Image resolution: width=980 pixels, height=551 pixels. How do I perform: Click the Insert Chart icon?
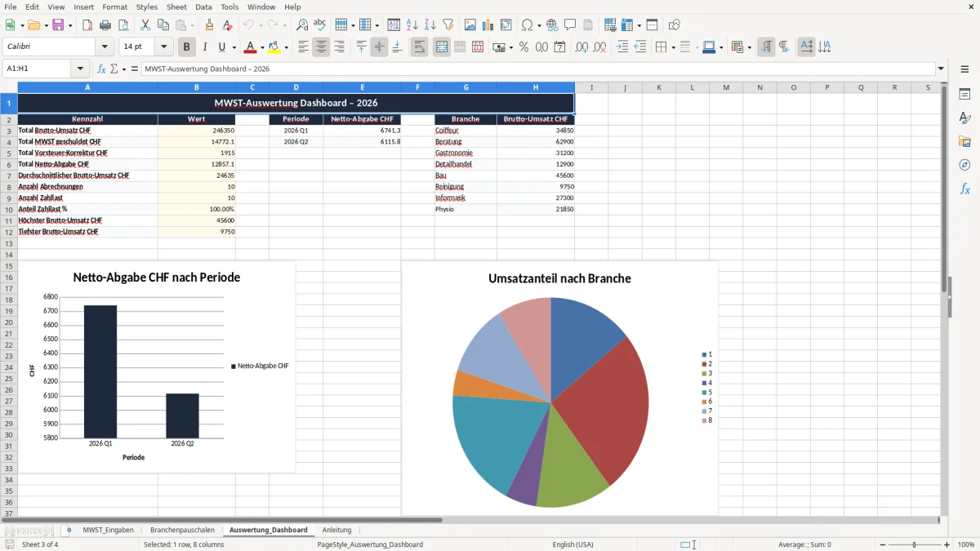tap(488, 25)
